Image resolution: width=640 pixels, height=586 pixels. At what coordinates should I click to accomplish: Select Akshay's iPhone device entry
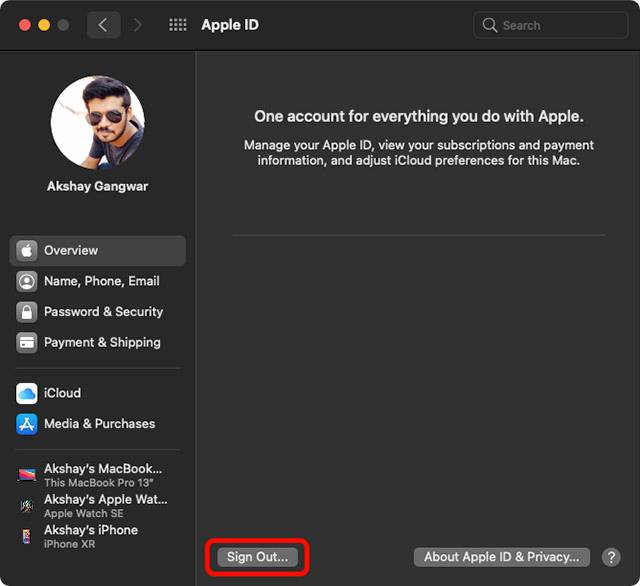point(98,537)
